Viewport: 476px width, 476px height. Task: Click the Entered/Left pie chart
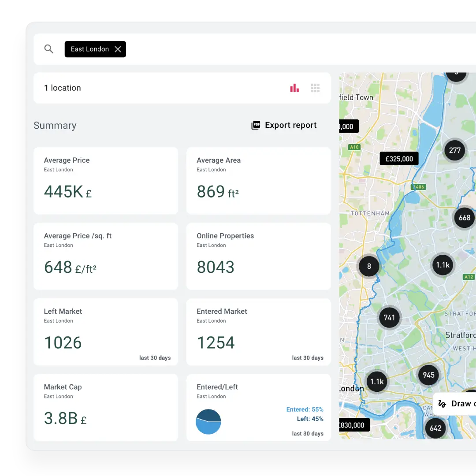[208, 422]
